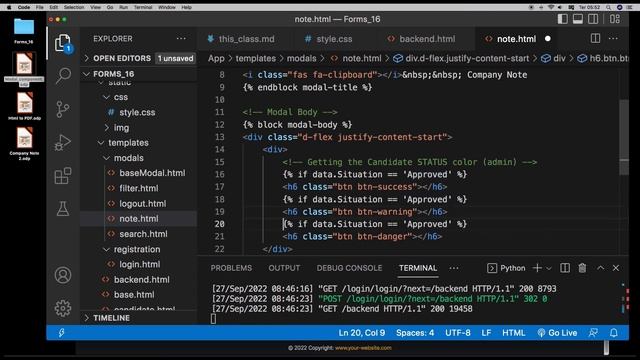Toggle the secondary side bar layout icon
This screenshot has width=640, height=360.
(x=593, y=19)
